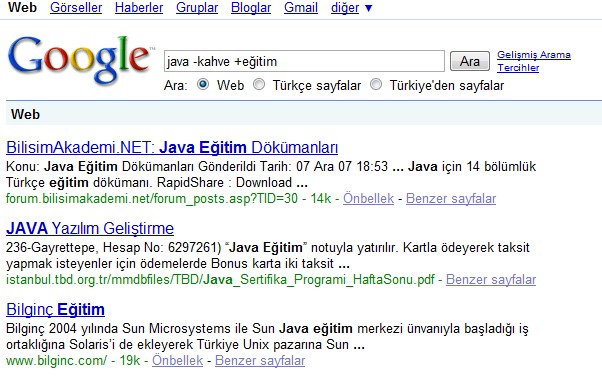The width and height of the screenshot is (602, 379).
Task: Click the Google logo
Action: click(x=80, y=60)
